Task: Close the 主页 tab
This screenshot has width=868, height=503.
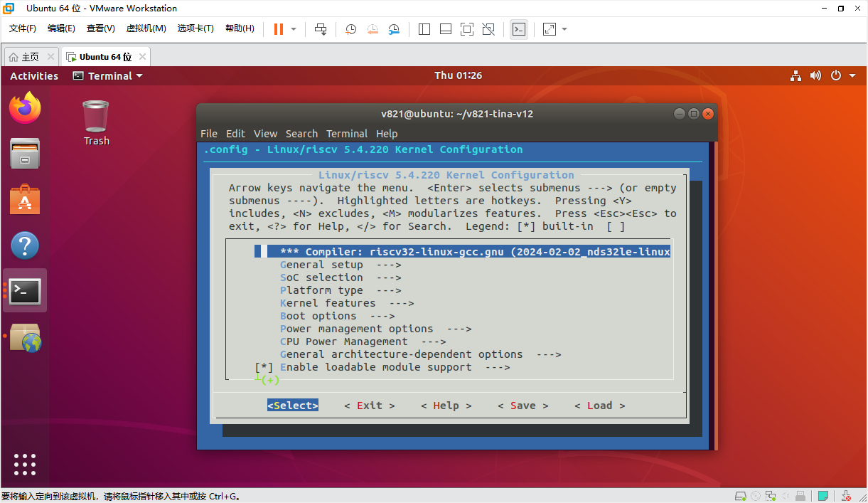Action: 50,57
